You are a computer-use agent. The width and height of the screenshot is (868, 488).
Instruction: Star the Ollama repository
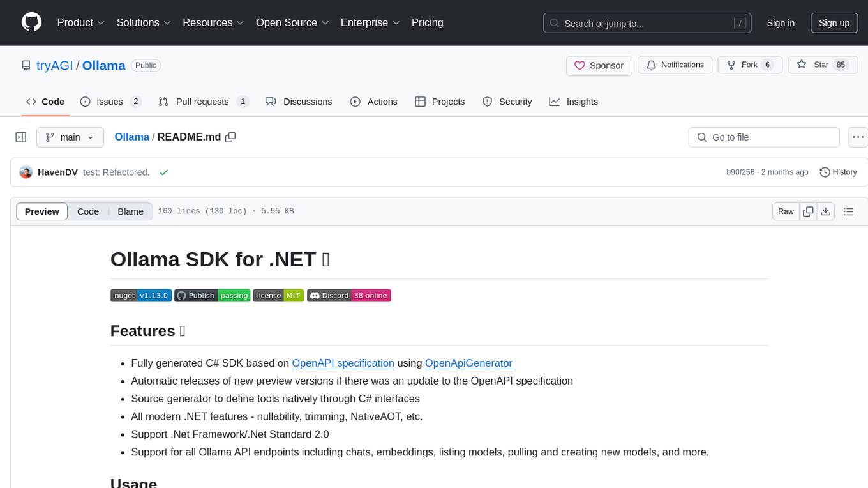(x=814, y=65)
